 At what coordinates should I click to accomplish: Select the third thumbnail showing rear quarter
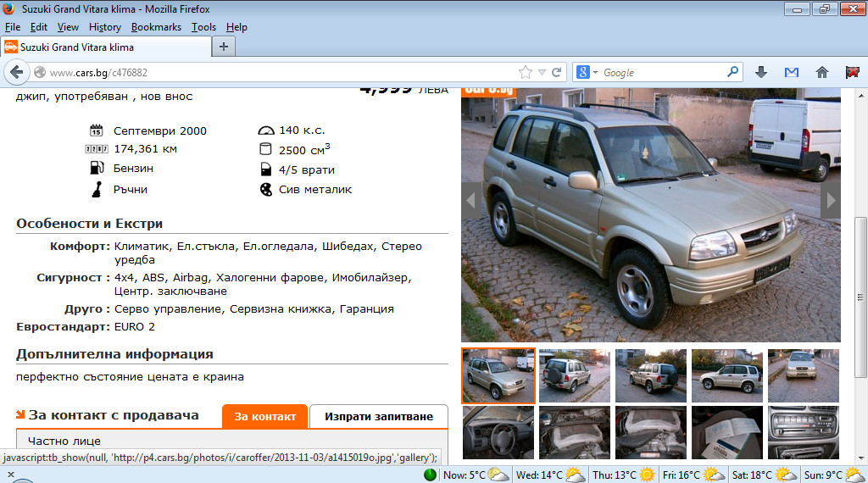pos(651,375)
